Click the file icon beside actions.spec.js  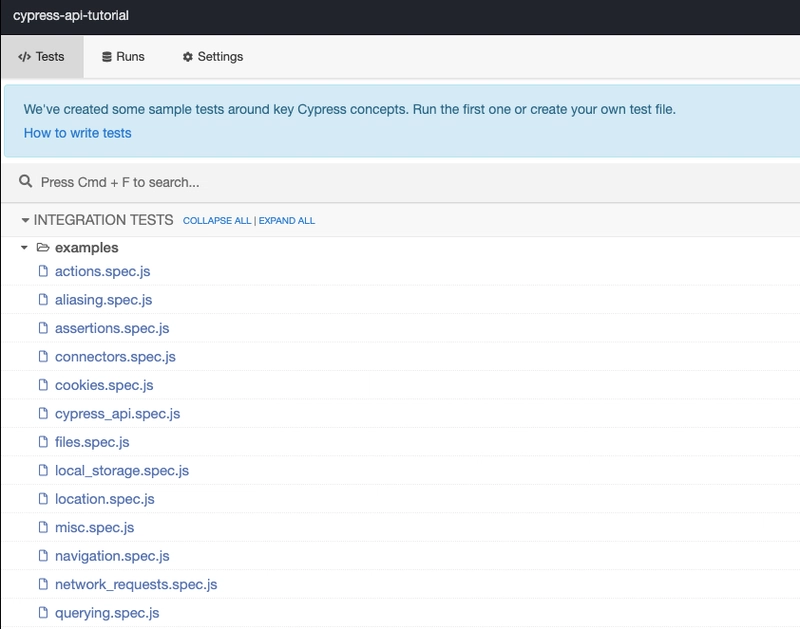click(x=43, y=271)
